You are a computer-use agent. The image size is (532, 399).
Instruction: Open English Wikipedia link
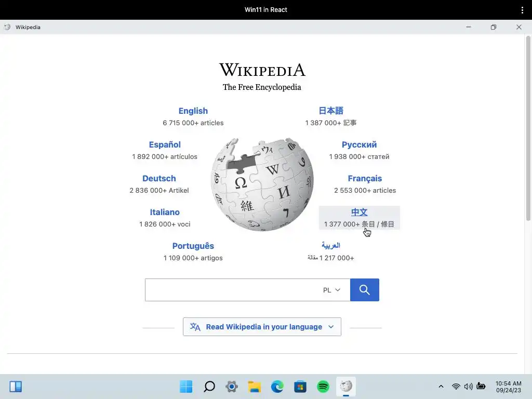pos(193,111)
